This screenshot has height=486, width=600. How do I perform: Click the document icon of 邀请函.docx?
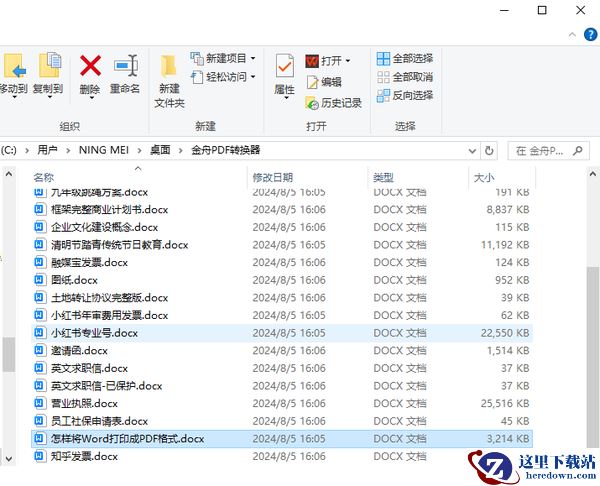coord(39,350)
